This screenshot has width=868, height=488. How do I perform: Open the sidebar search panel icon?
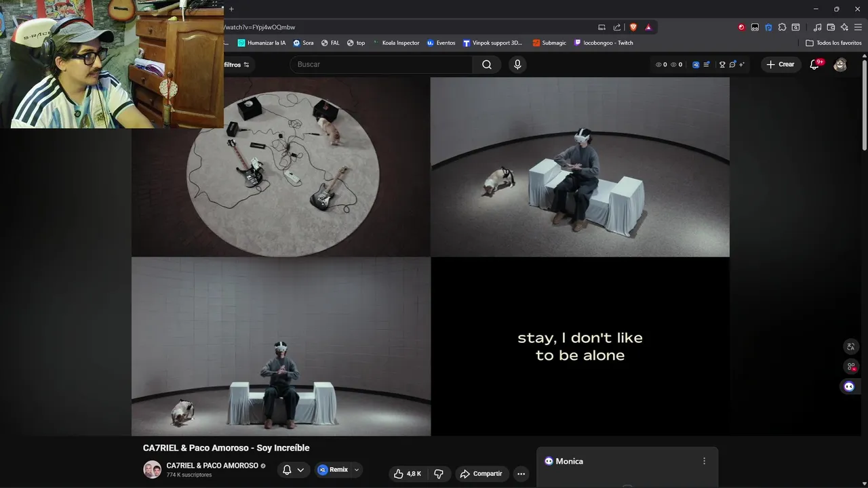click(x=796, y=27)
